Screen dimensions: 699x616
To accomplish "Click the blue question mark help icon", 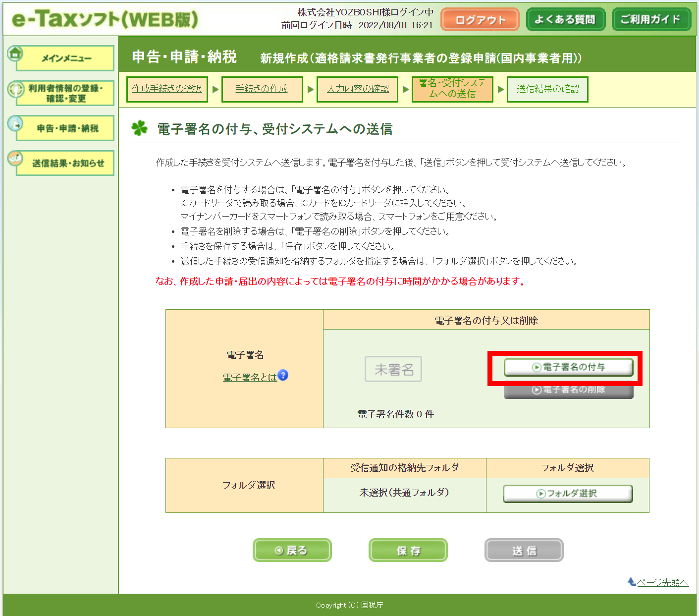I will (283, 375).
